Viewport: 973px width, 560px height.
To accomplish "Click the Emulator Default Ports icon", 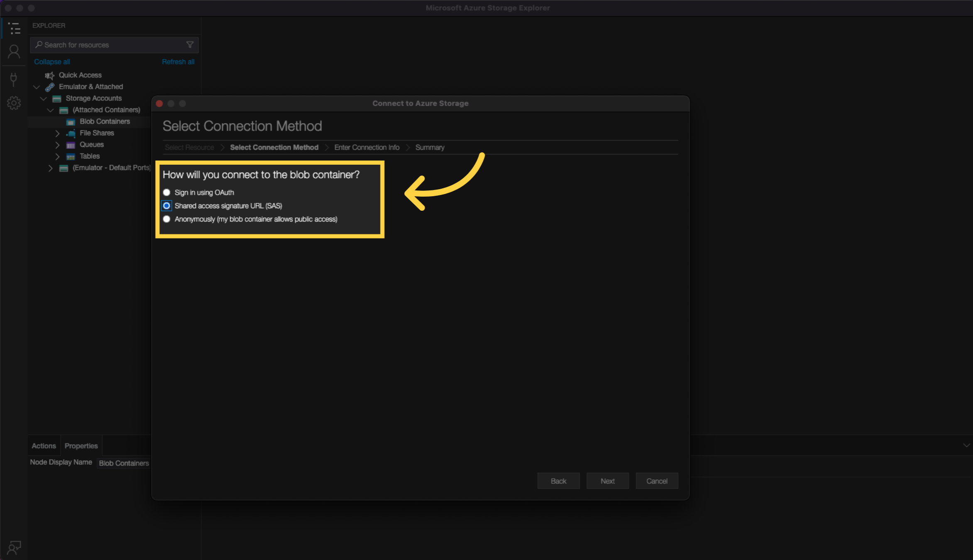I will (x=64, y=168).
